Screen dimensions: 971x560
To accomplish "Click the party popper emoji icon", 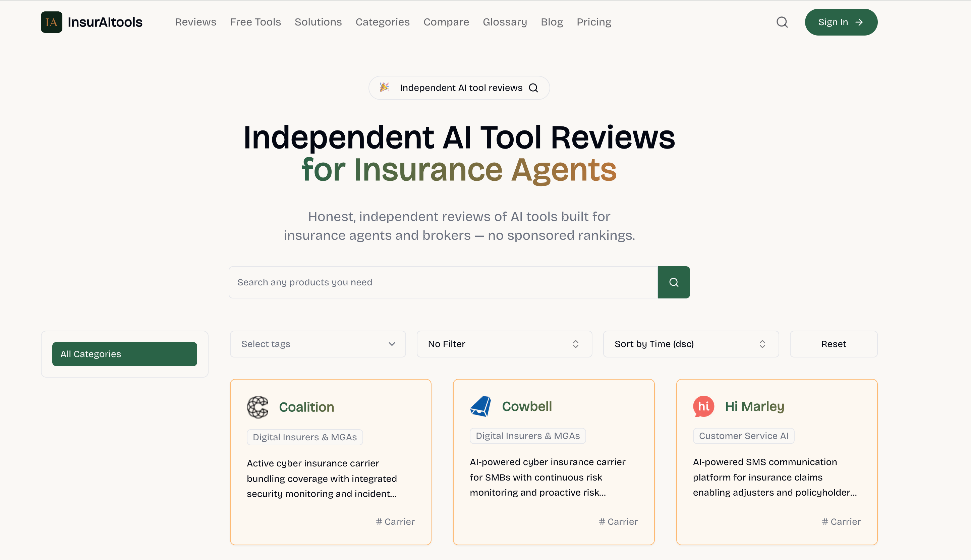I will (385, 87).
